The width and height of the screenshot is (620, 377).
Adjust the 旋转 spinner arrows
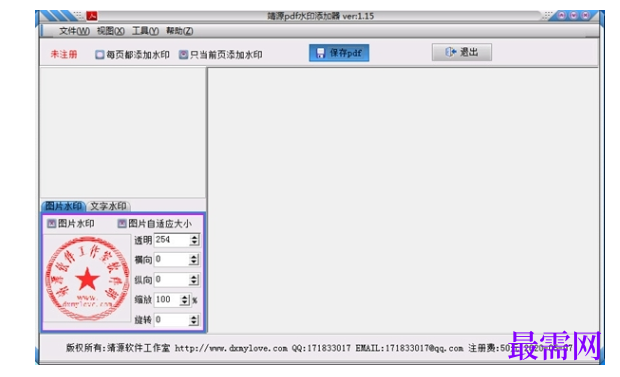point(194,320)
